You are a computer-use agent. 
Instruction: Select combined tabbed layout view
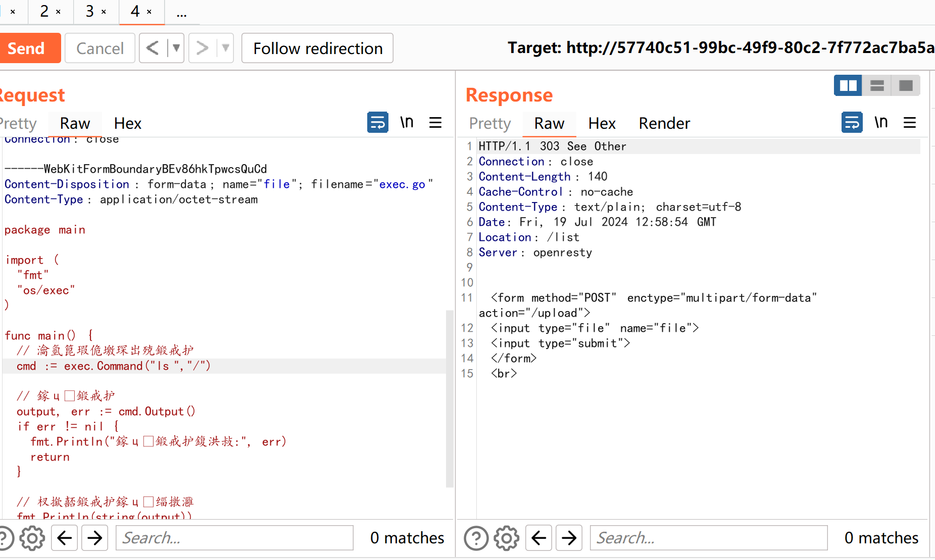coord(906,85)
